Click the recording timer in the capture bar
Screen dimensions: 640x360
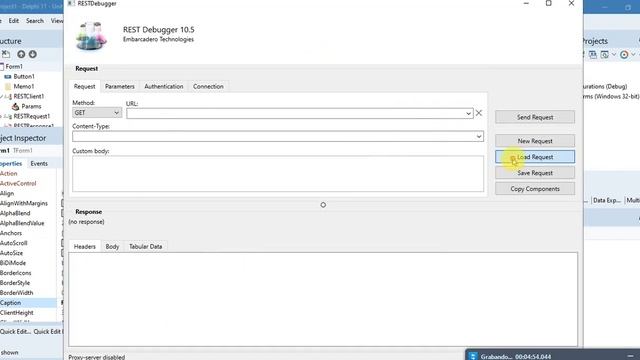coord(533,357)
